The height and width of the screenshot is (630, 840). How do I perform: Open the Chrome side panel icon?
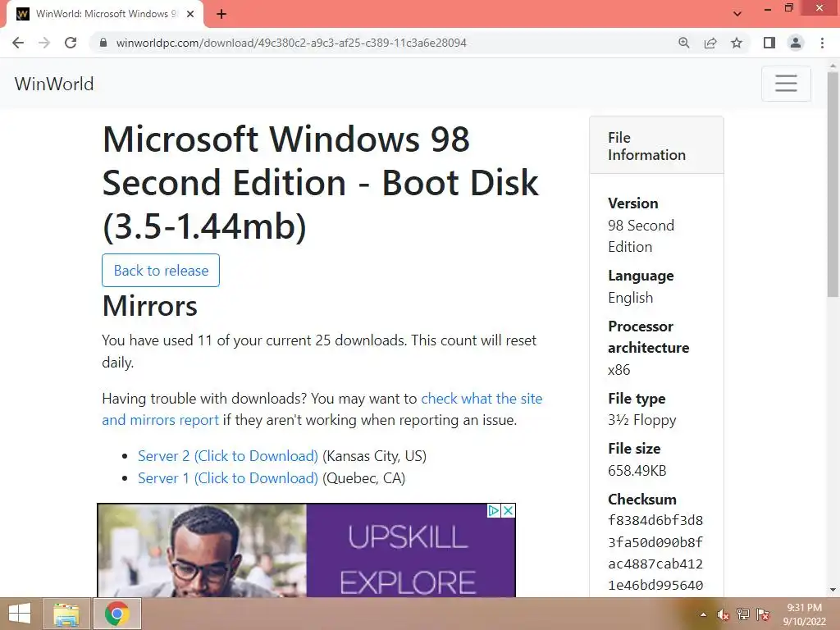tap(769, 43)
